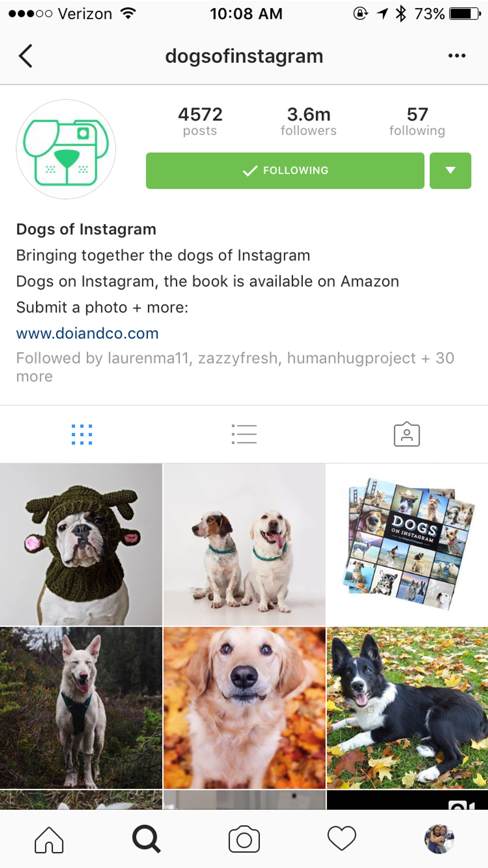Open the golden retriever in leaves photo

pyautogui.click(x=244, y=708)
